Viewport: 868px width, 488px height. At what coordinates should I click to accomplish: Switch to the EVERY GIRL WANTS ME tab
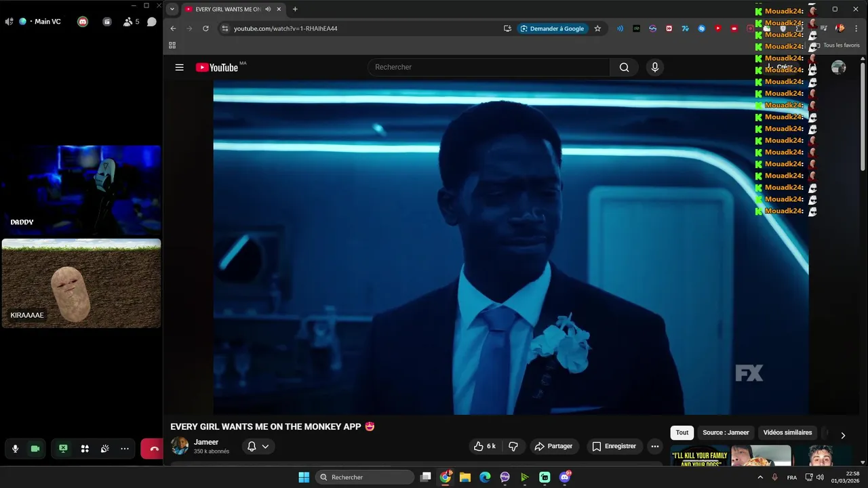pyautogui.click(x=227, y=9)
